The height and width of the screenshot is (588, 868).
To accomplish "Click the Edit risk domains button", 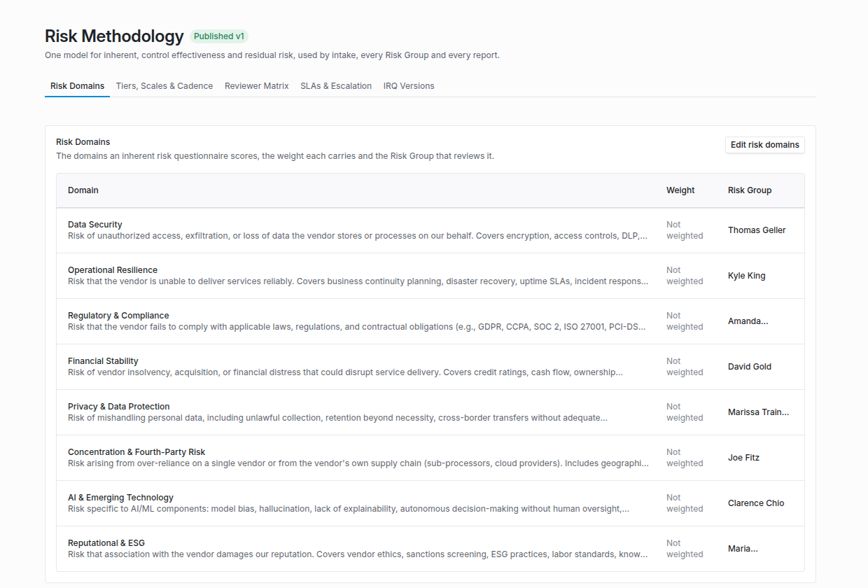I will coord(765,145).
